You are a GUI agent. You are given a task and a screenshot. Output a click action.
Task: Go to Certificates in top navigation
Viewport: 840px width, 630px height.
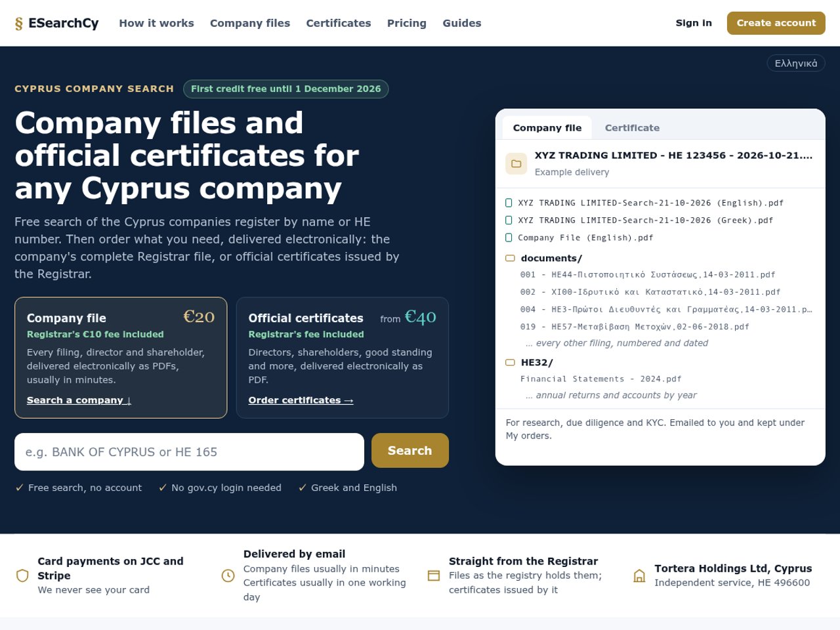[339, 23]
